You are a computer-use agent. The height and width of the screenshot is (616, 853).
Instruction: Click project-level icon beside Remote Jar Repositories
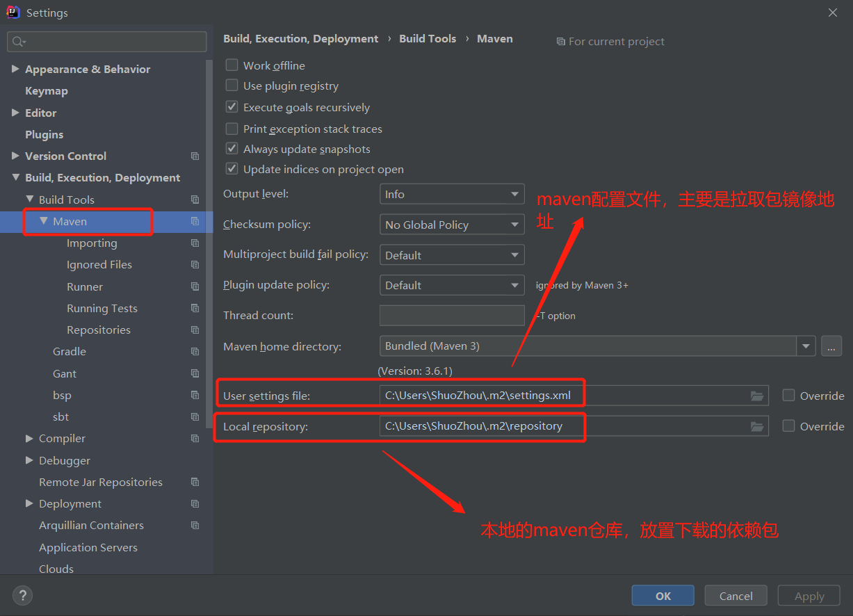tap(195, 482)
